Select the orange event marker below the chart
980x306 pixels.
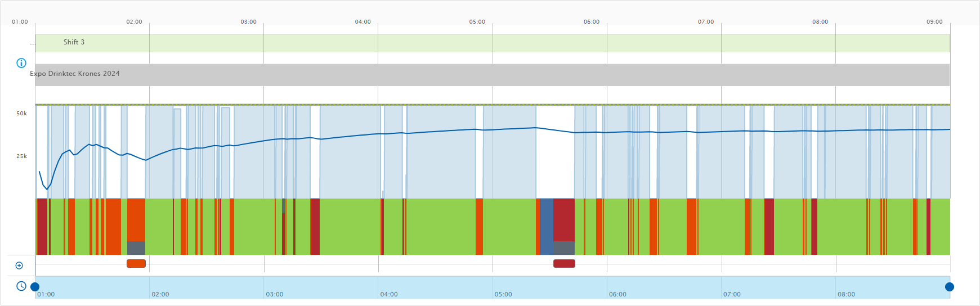(136, 263)
